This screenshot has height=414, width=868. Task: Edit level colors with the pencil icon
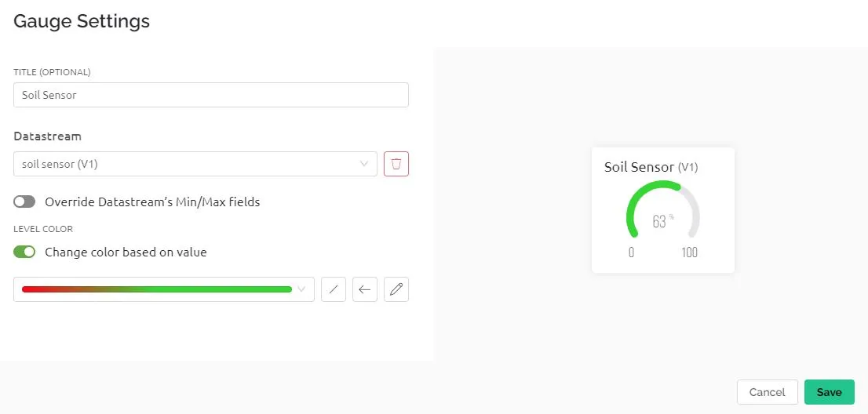coord(396,289)
